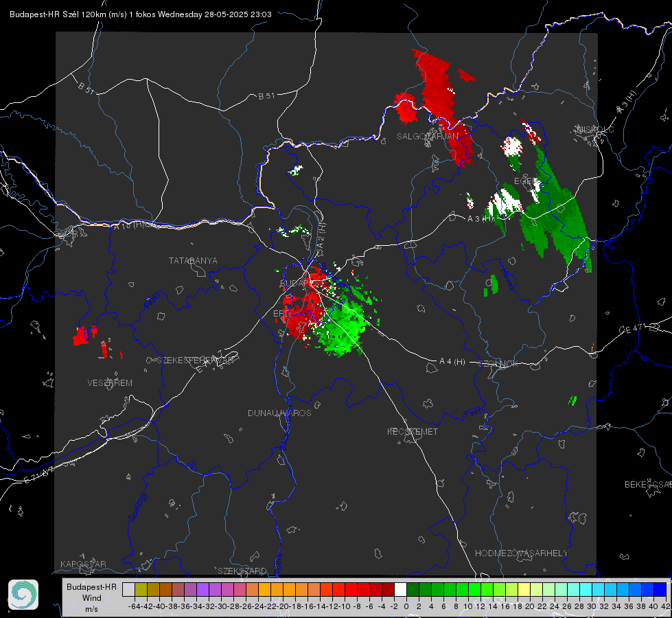Screen dimensions: 672x618
Task: Click the SZEKSZÁRD city label
Action: (x=242, y=571)
